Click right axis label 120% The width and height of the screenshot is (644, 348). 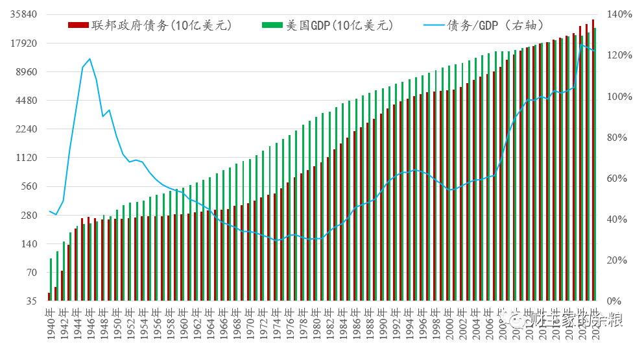click(x=619, y=55)
